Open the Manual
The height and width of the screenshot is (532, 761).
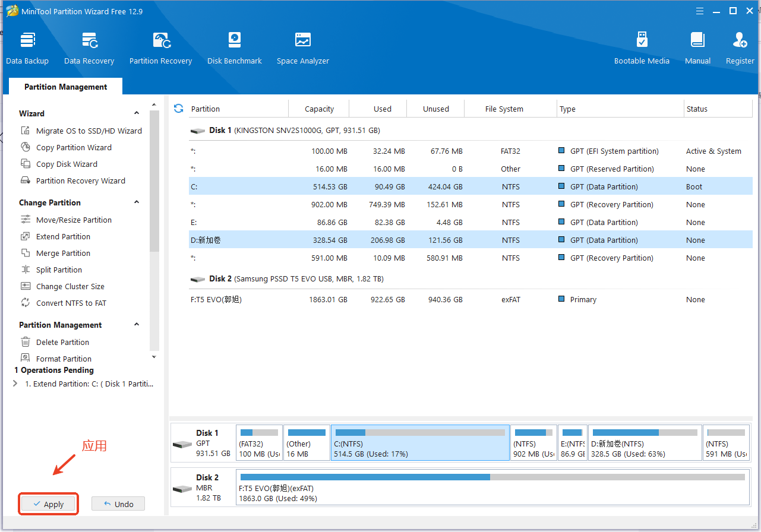697,49
